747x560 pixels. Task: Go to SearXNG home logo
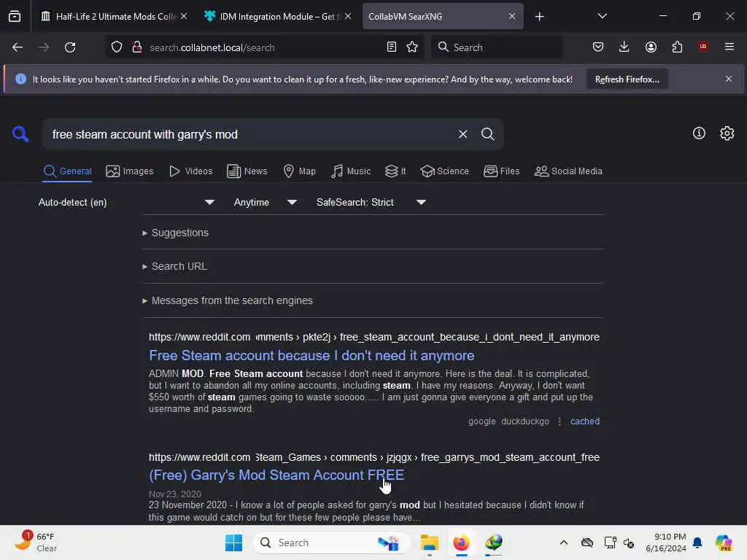coord(20,134)
